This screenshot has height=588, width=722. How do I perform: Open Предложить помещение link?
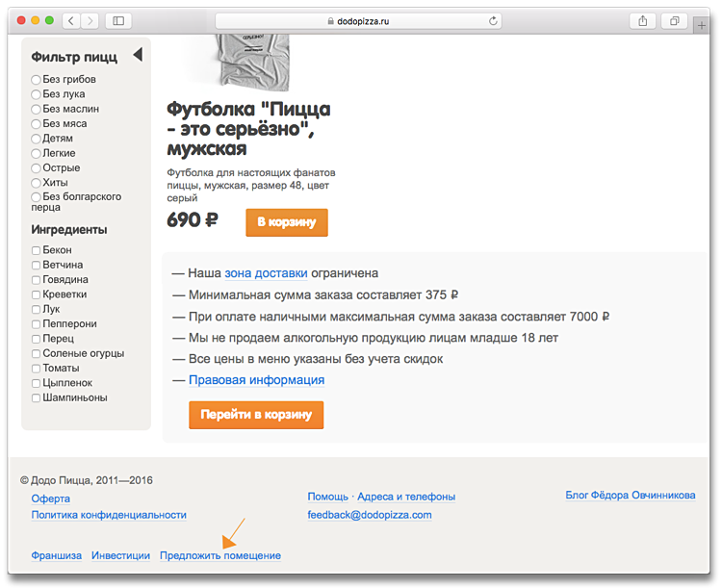[220, 556]
